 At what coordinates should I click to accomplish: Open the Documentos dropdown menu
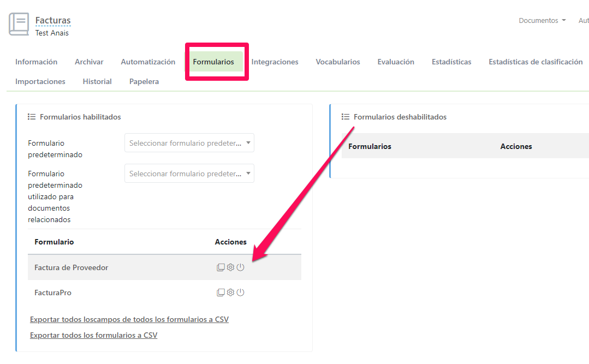542,21
